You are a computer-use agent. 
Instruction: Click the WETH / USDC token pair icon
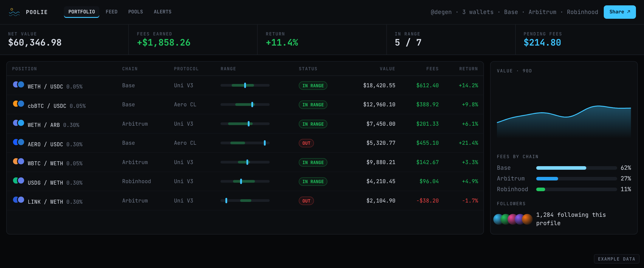tap(18, 85)
